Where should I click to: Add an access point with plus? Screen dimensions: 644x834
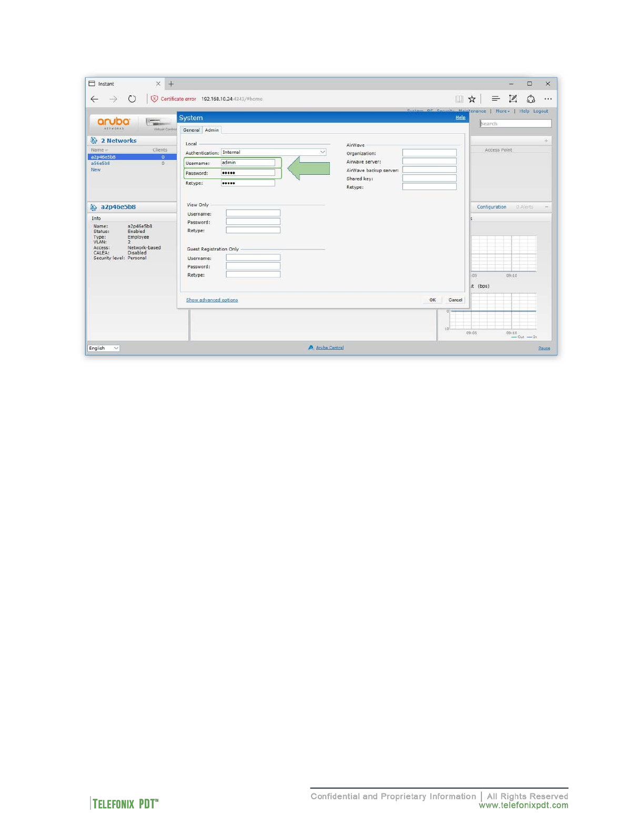546,141
